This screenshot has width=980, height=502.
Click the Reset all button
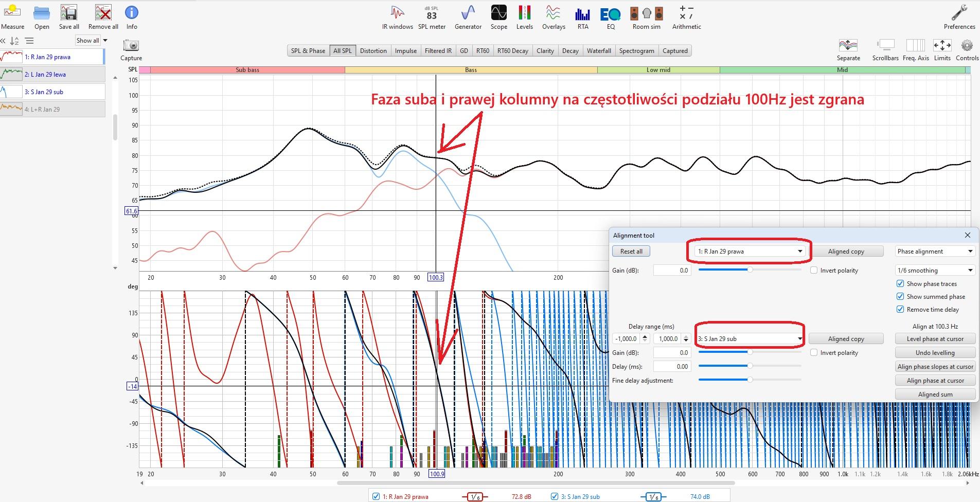[x=631, y=252]
